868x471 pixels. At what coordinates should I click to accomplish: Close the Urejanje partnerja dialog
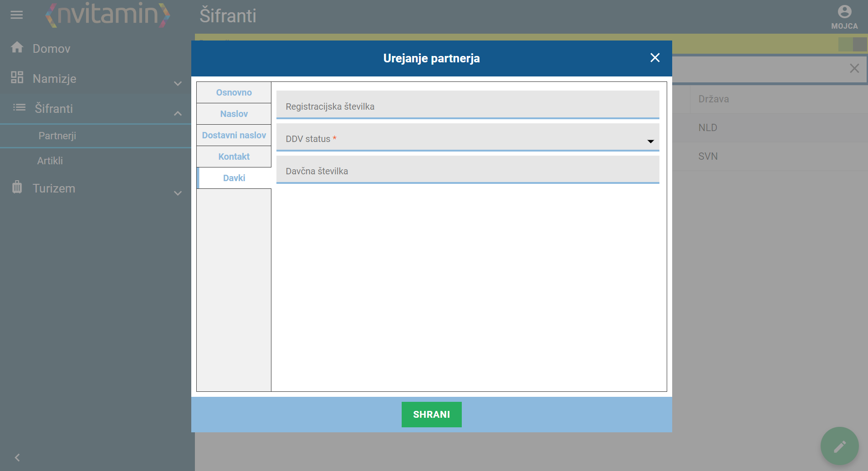point(655,58)
